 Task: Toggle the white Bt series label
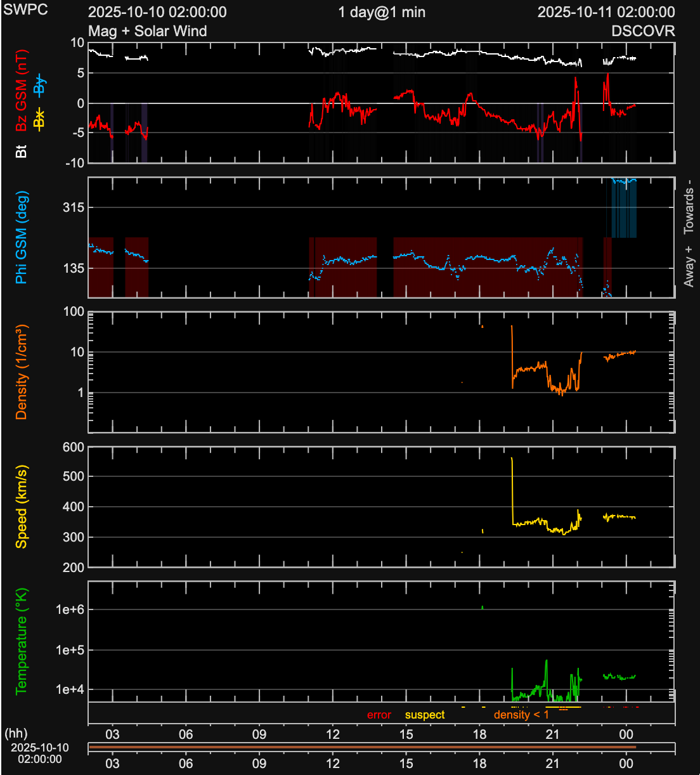pos(22,151)
